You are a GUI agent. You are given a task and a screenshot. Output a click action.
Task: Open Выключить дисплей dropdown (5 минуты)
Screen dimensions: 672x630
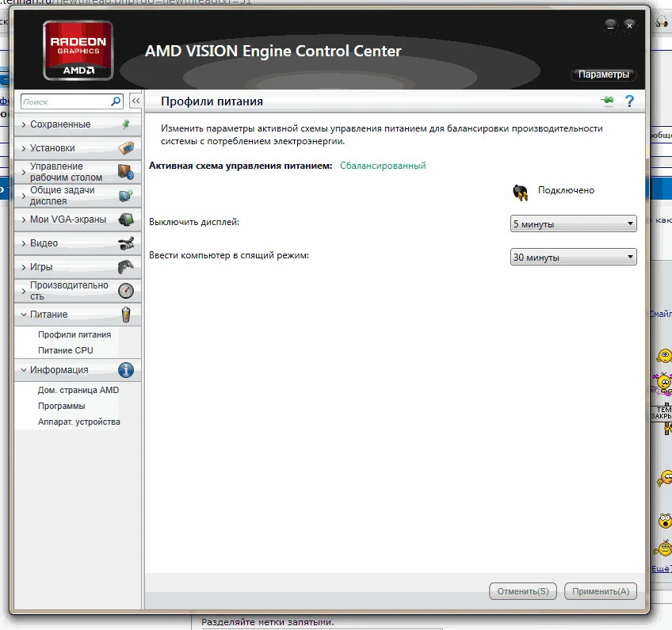tap(574, 223)
